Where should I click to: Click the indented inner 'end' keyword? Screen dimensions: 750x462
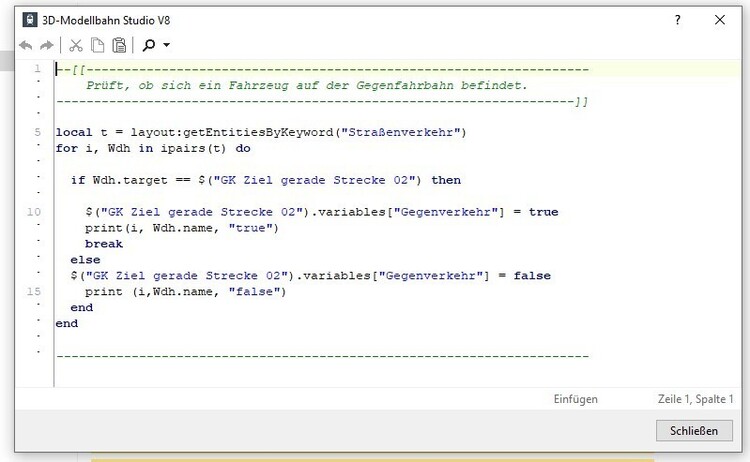[81, 308]
